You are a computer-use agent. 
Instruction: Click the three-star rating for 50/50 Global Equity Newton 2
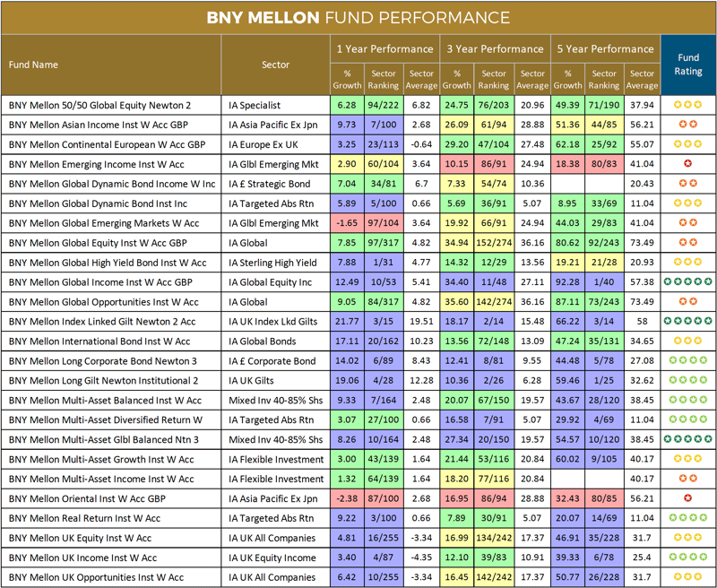pos(688,106)
